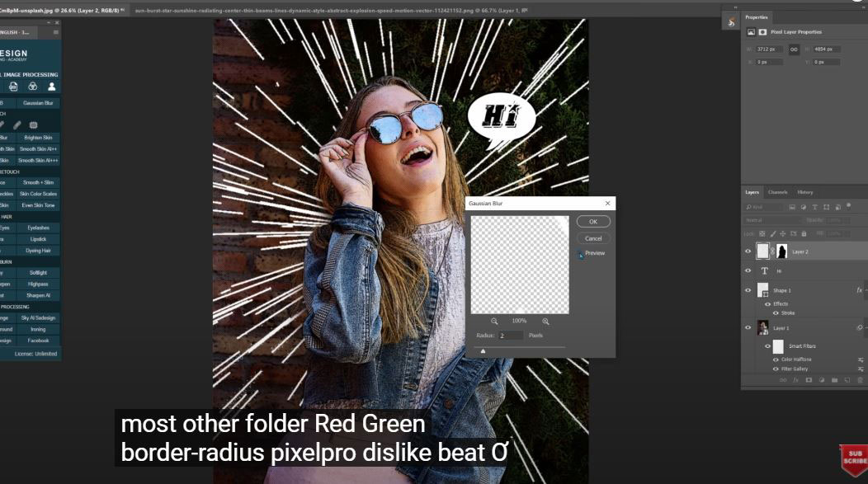Click the smart filter icon on Layer 1
Viewport: 868px width, 484px height.
coord(860,327)
